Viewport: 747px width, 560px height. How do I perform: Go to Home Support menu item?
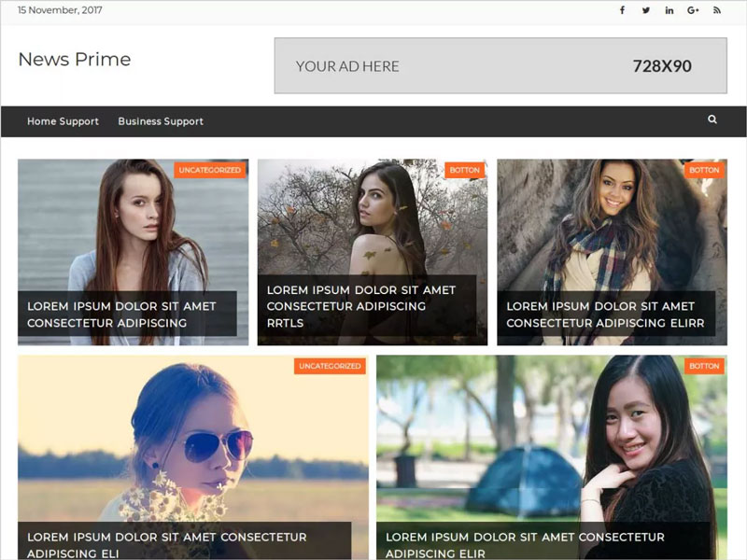pyautogui.click(x=63, y=121)
